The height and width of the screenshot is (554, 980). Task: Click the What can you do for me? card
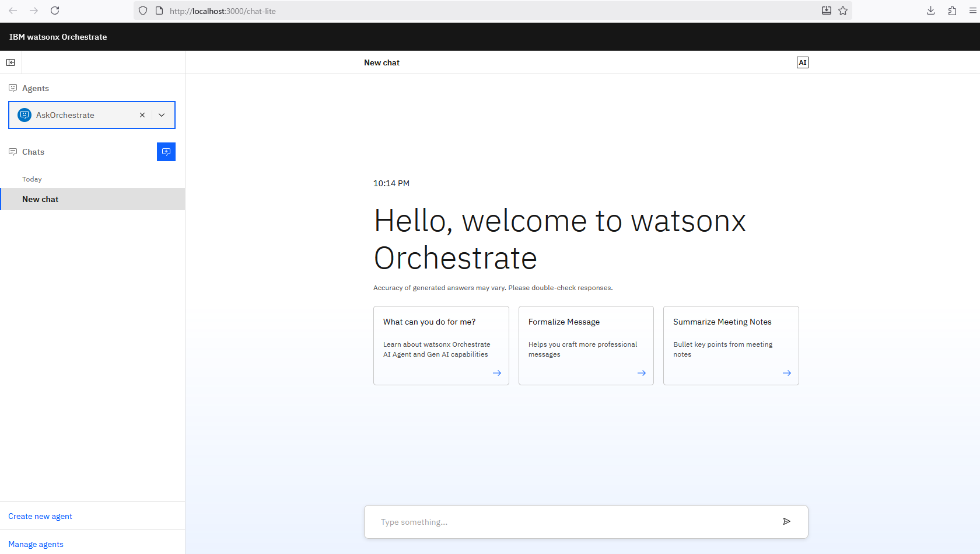(x=441, y=345)
